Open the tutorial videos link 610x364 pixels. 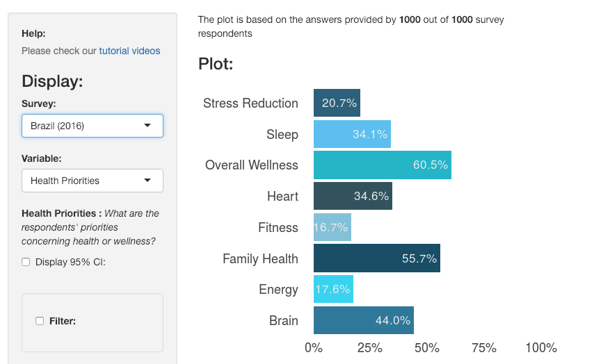click(129, 51)
